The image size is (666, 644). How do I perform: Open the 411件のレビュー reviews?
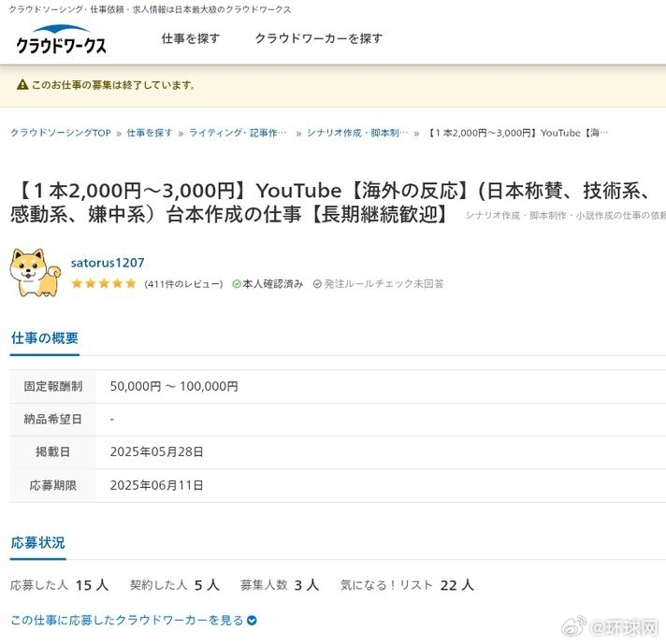pyautogui.click(x=183, y=283)
